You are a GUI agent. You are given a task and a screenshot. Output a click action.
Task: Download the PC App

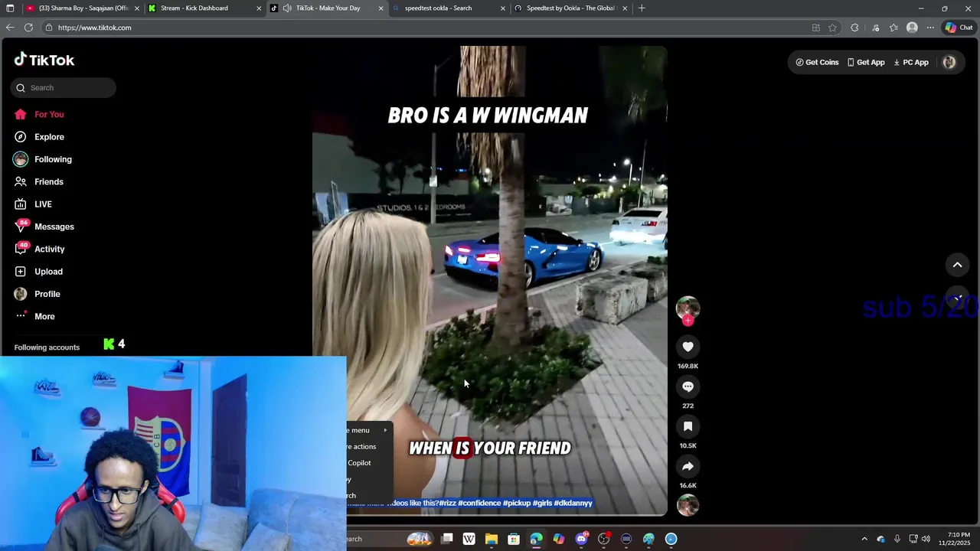pyautogui.click(x=911, y=63)
